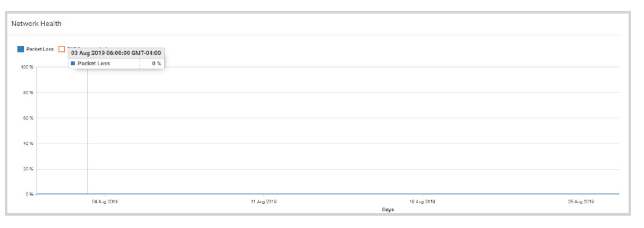The height and width of the screenshot is (228, 644).
Task: Click the 60 % y-axis label
Action: [x=28, y=118]
